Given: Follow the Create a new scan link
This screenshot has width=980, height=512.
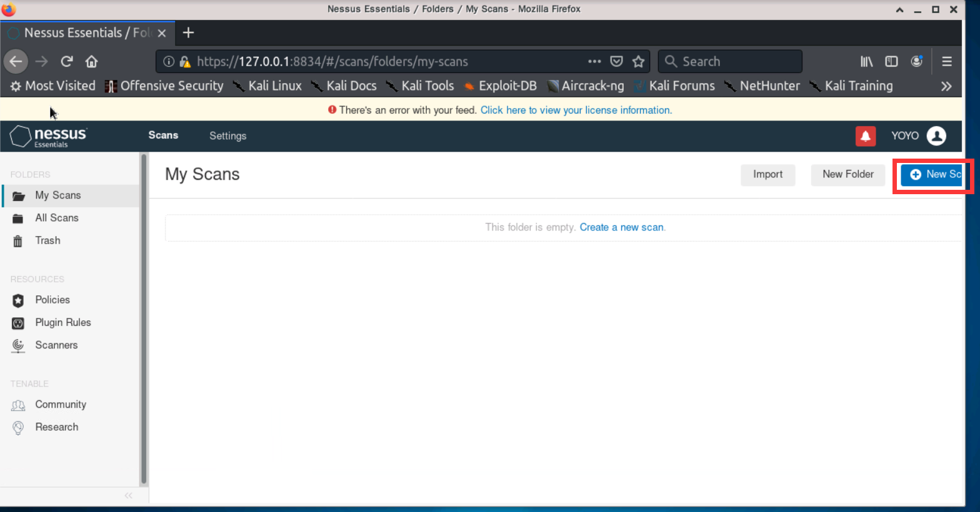Looking at the screenshot, I should [x=621, y=227].
